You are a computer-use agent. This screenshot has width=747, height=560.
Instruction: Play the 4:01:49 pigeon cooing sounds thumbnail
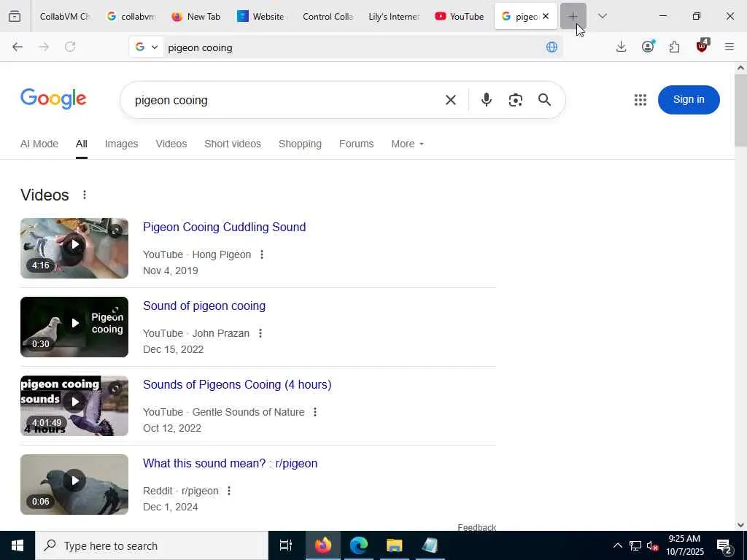point(74,405)
